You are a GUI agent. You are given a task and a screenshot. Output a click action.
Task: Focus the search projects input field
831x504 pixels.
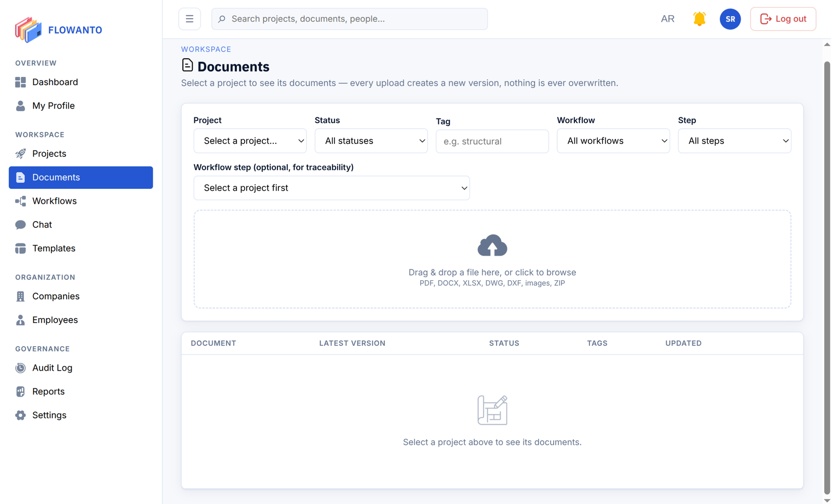(350, 19)
